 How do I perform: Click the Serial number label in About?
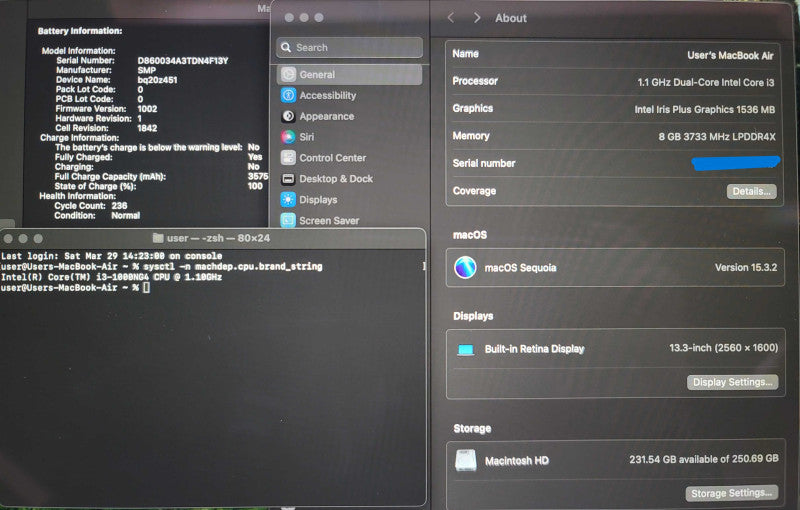[x=484, y=163]
